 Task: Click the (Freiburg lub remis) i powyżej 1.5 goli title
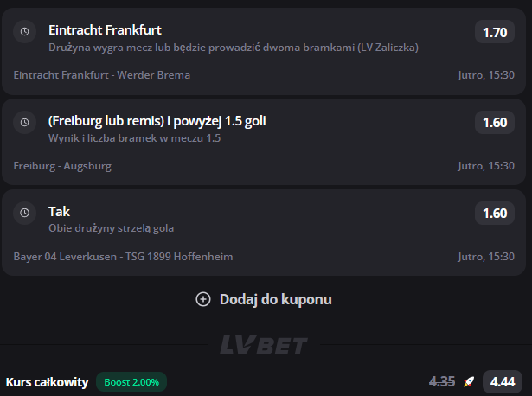[157, 121]
